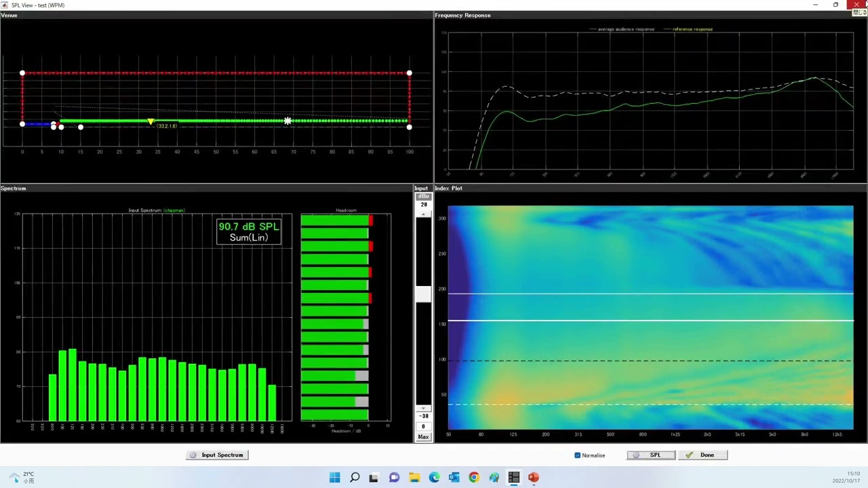Open the Windows Start menu
The image size is (868, 488).
coord(334,477)
